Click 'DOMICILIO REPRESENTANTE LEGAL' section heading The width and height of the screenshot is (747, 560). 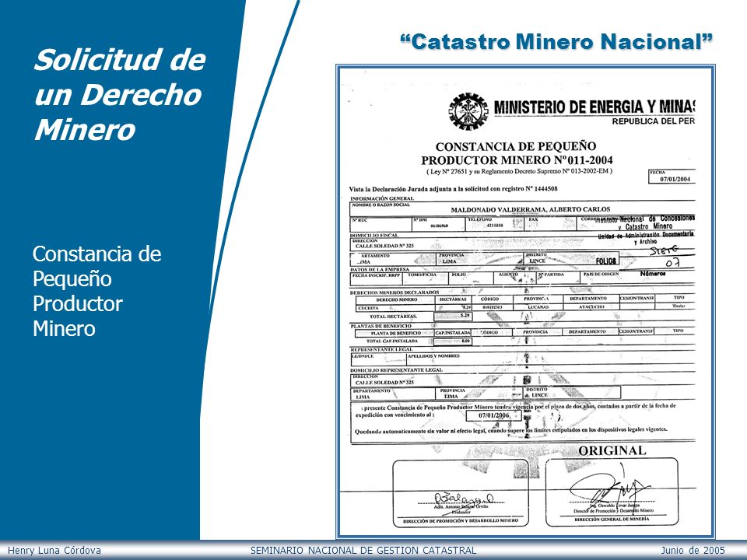click(396, 370)
